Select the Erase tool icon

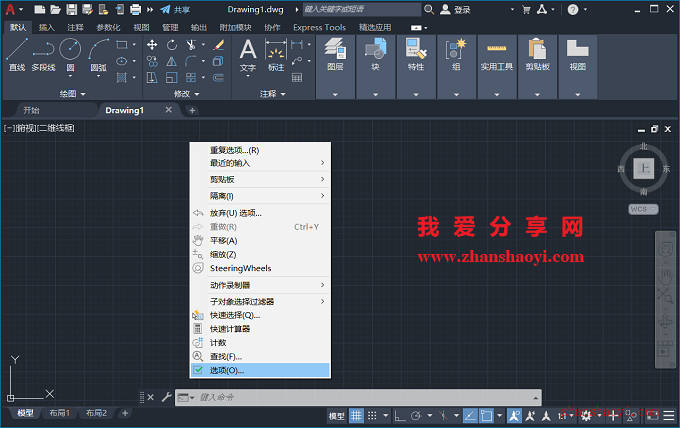point(219,45)
